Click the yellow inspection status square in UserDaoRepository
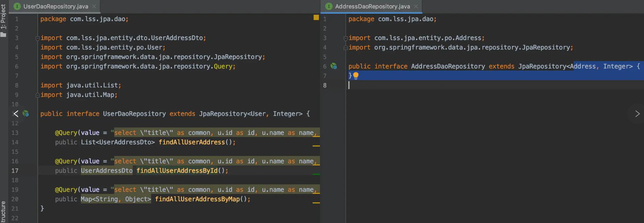 click(316, 17)
